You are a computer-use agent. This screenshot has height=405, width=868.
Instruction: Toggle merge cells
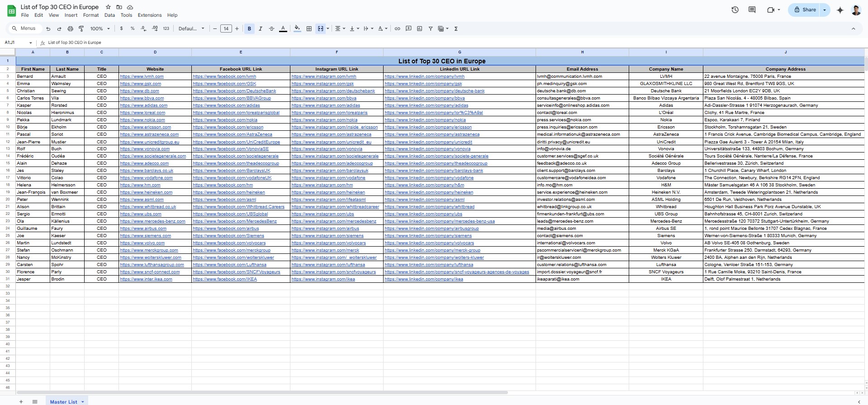[x=320, y=29]
